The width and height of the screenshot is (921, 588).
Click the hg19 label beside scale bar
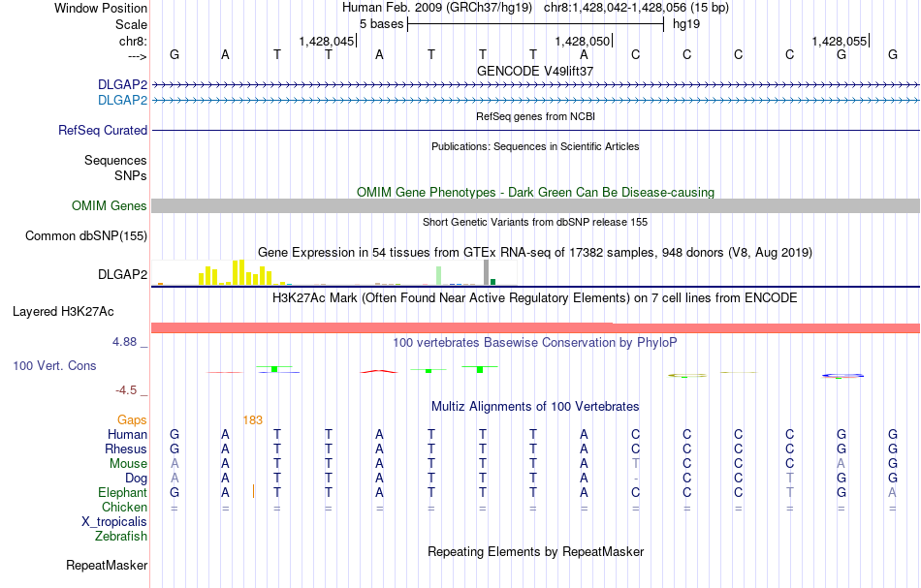[x=686, y=24]
